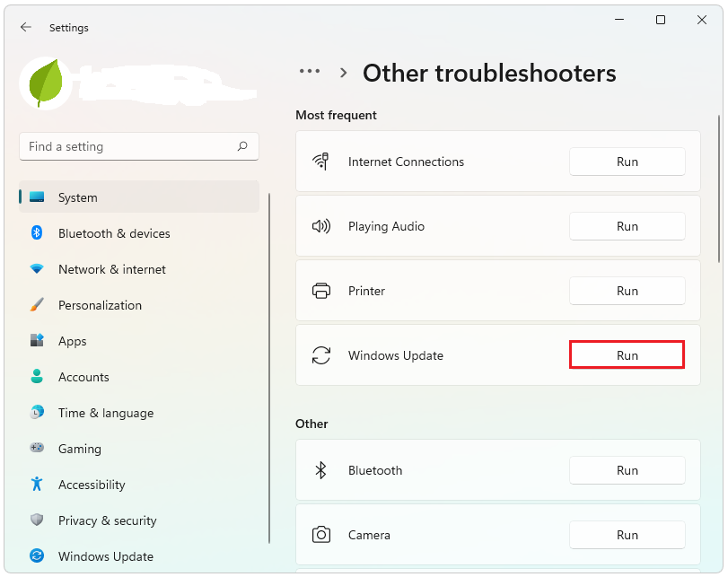Image resolution: width=728 pixels, height=577 pixels.
Task: Open the Apps settings category
Action: tap(139, 341)
